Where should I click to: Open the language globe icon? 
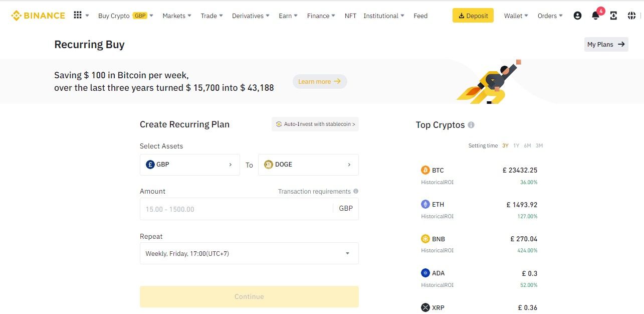tap(631, 16)
